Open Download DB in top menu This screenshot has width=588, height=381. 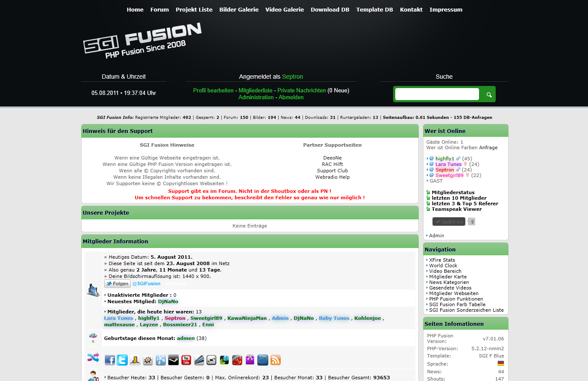[330, 9]
